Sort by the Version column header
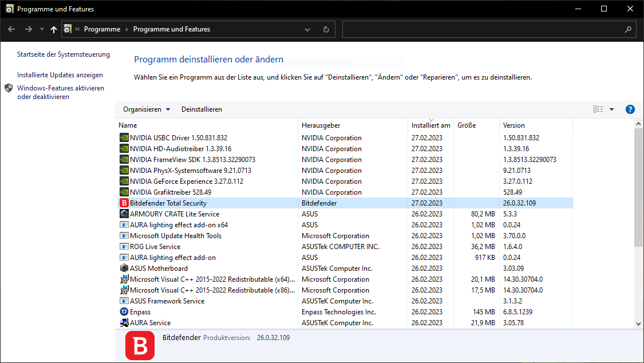The width and height of the screenshot is (644, 363). [536, 125]
